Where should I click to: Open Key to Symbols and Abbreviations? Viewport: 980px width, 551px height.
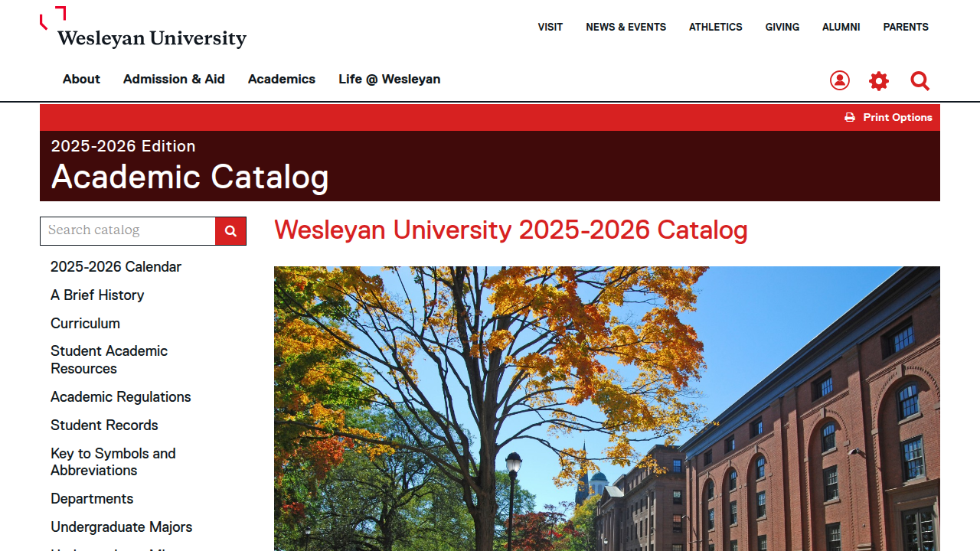pos(113,462)
